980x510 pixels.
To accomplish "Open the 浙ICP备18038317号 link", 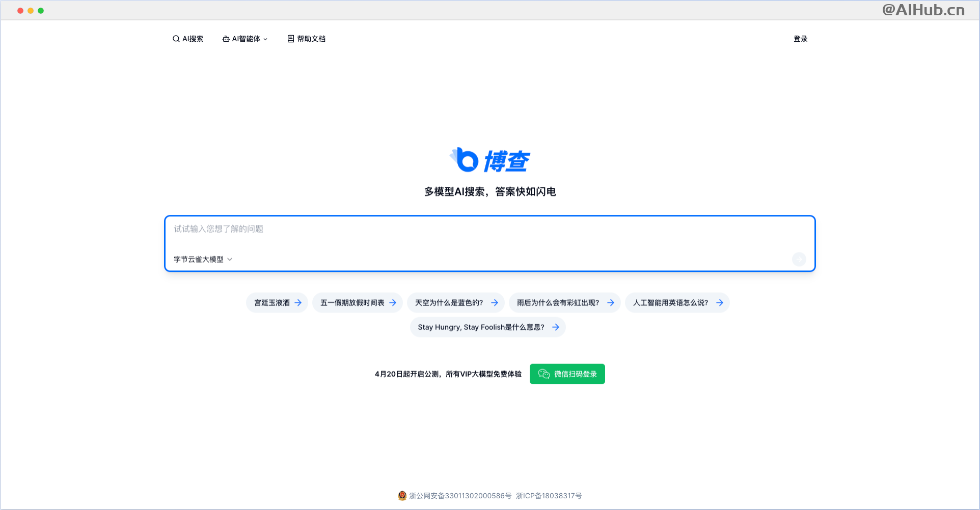I will [549, 496].
